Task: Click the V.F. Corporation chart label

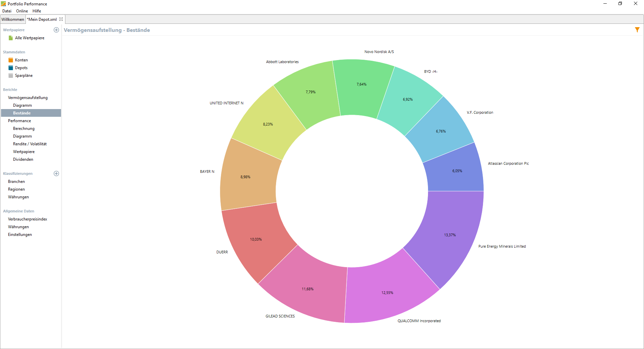Action: coord(480,112)
